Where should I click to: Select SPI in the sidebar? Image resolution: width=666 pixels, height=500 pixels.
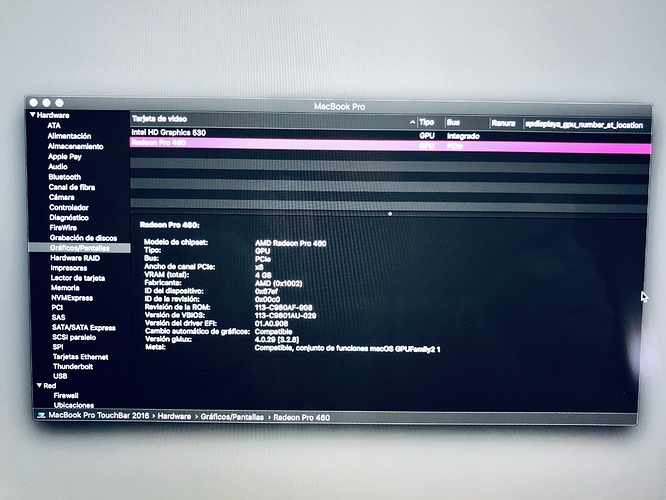tap(58, 347)
